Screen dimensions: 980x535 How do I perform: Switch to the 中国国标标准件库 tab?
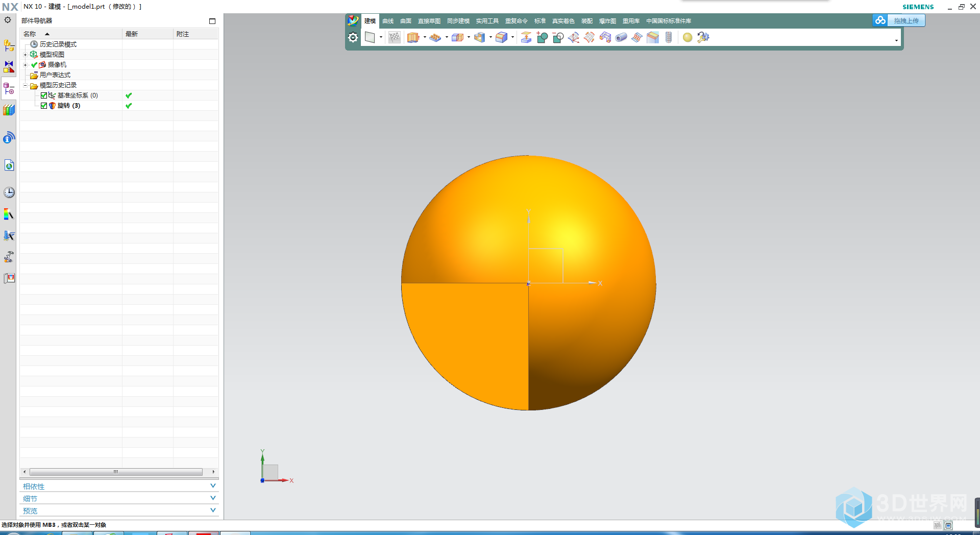[x=669, y=21]
